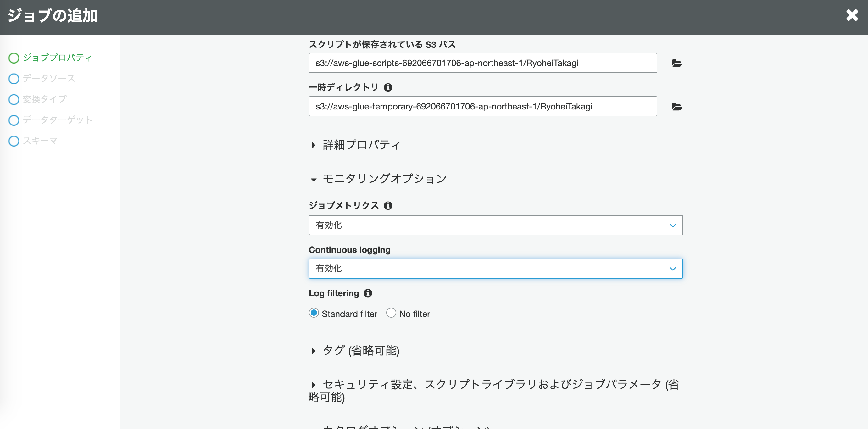Image resolution: width=868 pixels, height=429 pixels.
Task: Expand the タグ (省略可能) section
Action: (x=360, y=350)
